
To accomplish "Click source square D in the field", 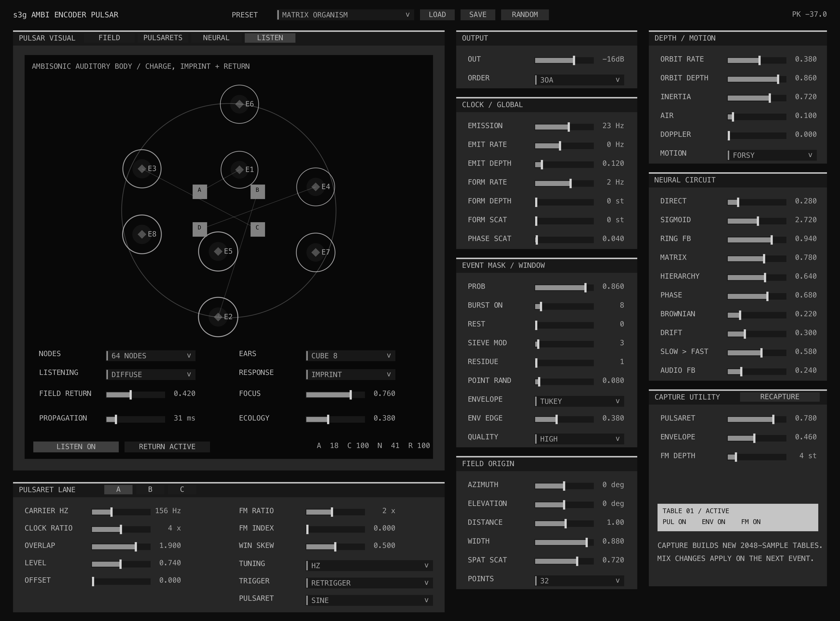I will click(200, 229).
